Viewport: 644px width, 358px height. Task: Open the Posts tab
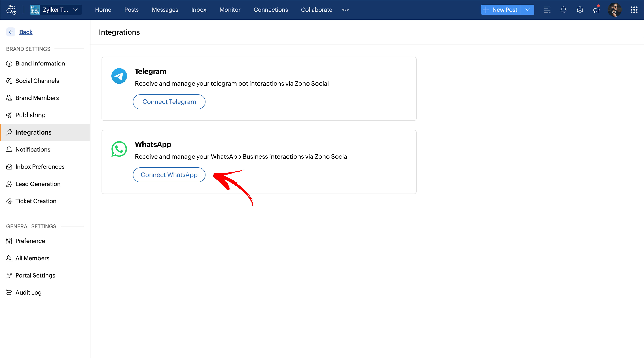coord(131,10)
